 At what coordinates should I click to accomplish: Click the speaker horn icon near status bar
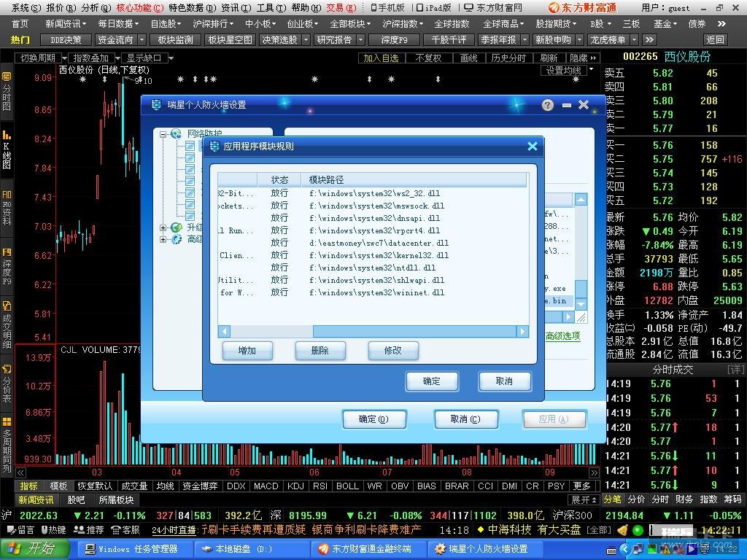point(622,529)
